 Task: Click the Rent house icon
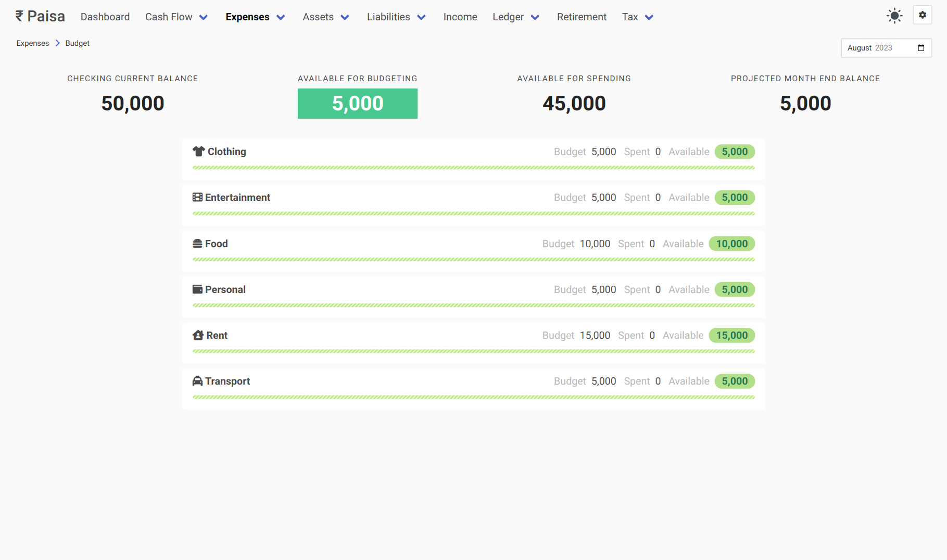pyautogui.click(x=198, y=335)
